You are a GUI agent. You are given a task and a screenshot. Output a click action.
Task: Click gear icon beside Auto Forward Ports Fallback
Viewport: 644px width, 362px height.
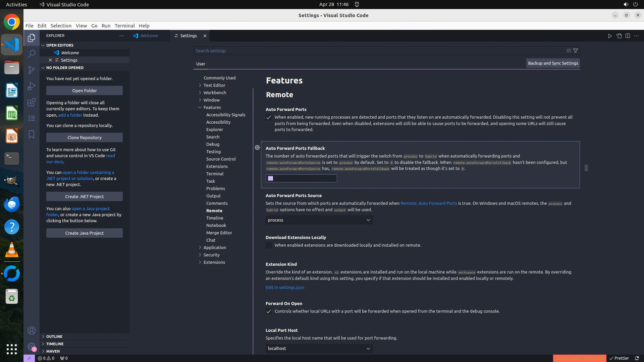click(x=257, y=147)
